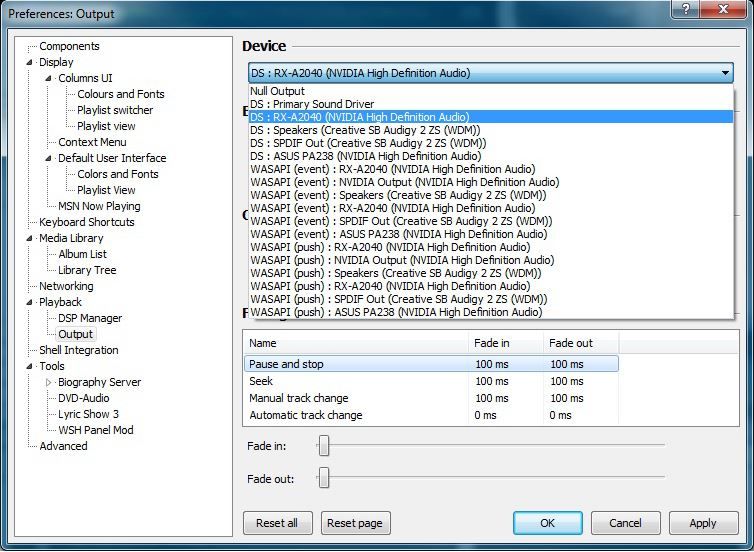Open the Components preferences page
Screen dimensions: 754x552
(x=69, y=46)
